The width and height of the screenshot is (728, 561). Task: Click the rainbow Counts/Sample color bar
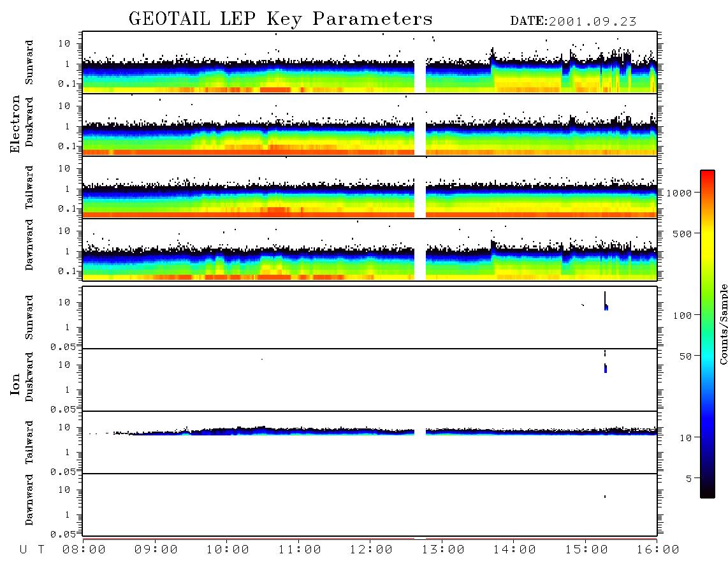(708, 334)
